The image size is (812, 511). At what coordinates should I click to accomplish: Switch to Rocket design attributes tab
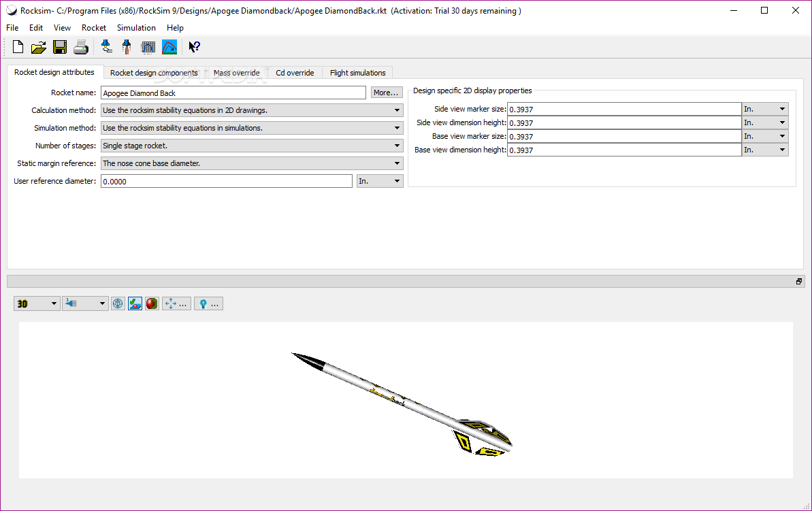coord(54,72)
